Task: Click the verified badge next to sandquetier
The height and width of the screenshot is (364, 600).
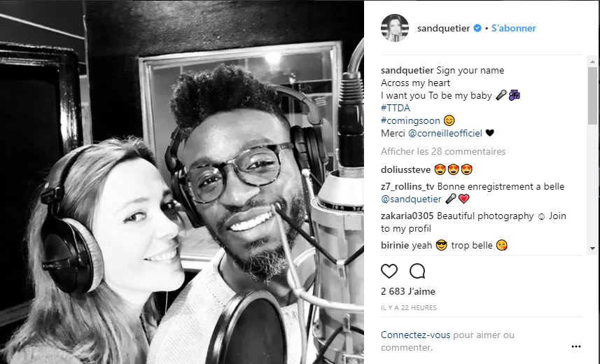Action: pos(477,28)
